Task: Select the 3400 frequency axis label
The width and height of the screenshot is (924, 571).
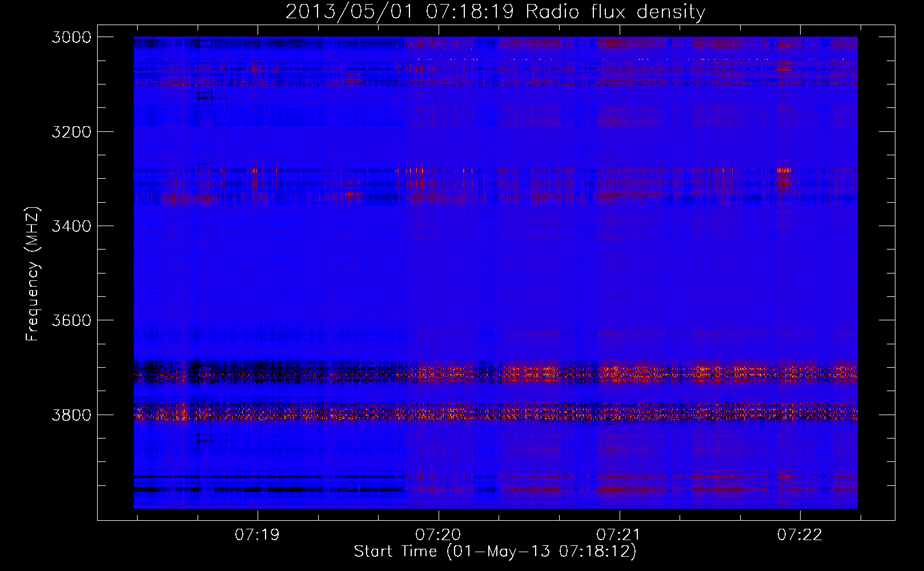Action: tap(71, 226)
